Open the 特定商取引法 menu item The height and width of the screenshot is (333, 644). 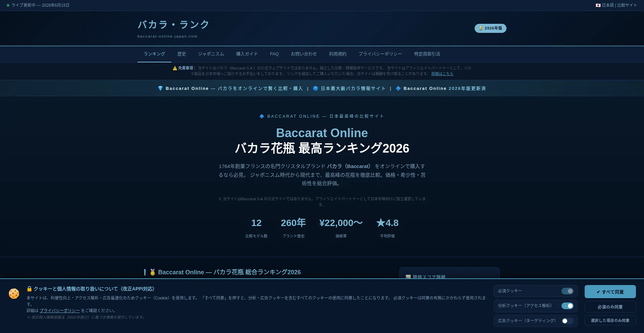click(427, 54)
